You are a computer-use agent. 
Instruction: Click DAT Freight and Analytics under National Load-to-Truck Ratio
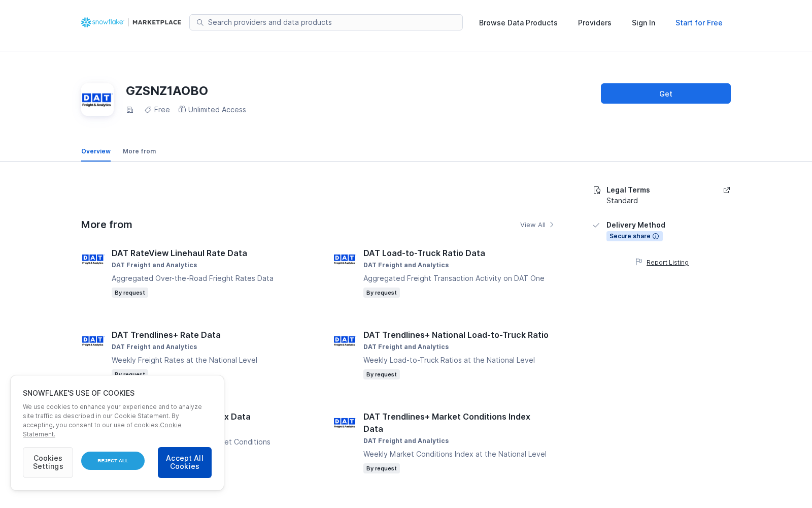tap(406, 347)
